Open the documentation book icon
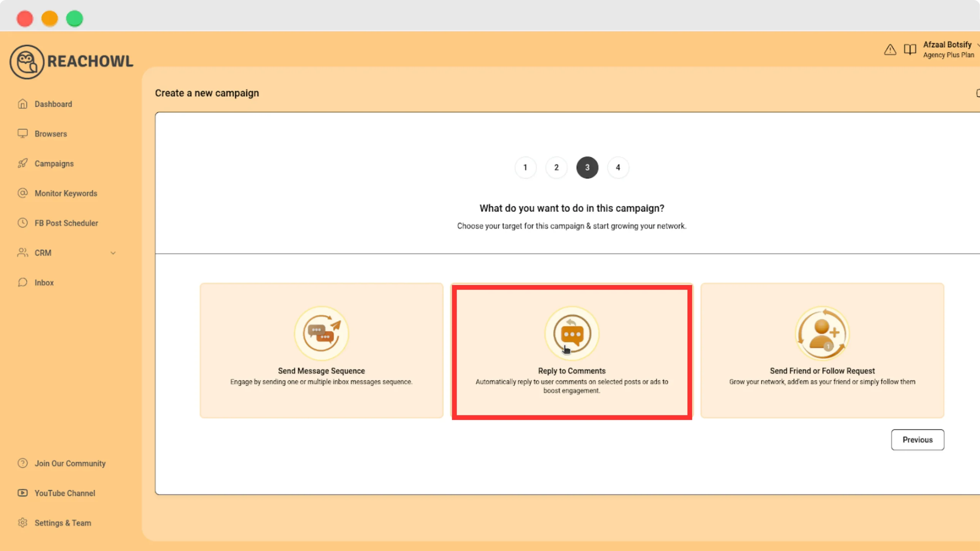 click(x=910, y=49)
